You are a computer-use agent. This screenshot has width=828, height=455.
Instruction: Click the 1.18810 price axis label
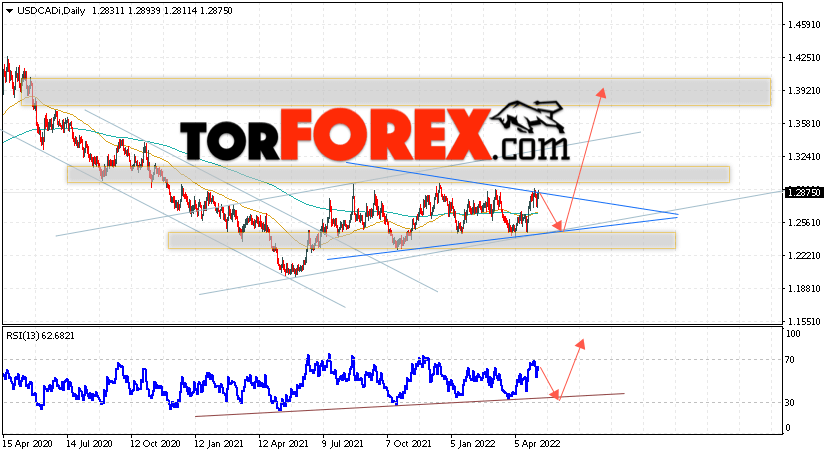(804, 289)
